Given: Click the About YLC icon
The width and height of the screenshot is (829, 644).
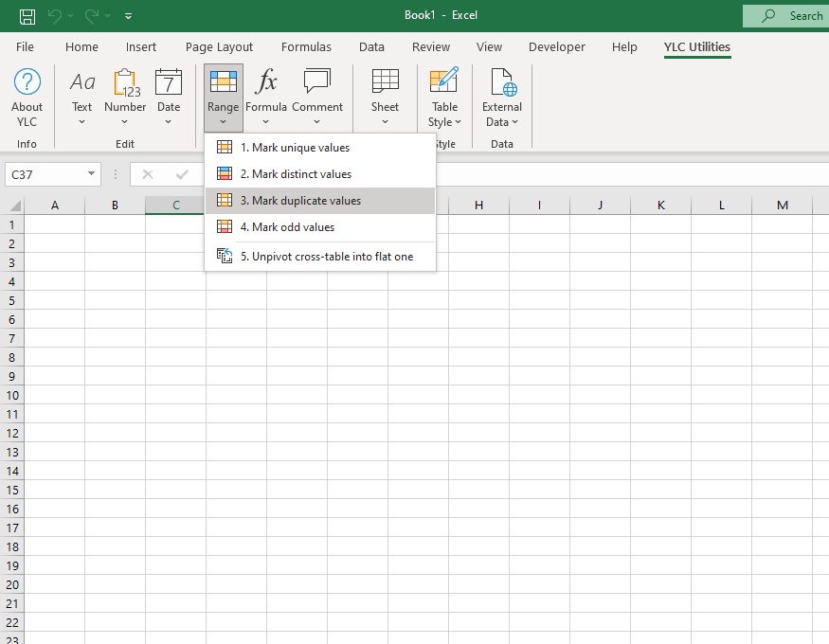Looking at the screenshot, I should (27, 83).
